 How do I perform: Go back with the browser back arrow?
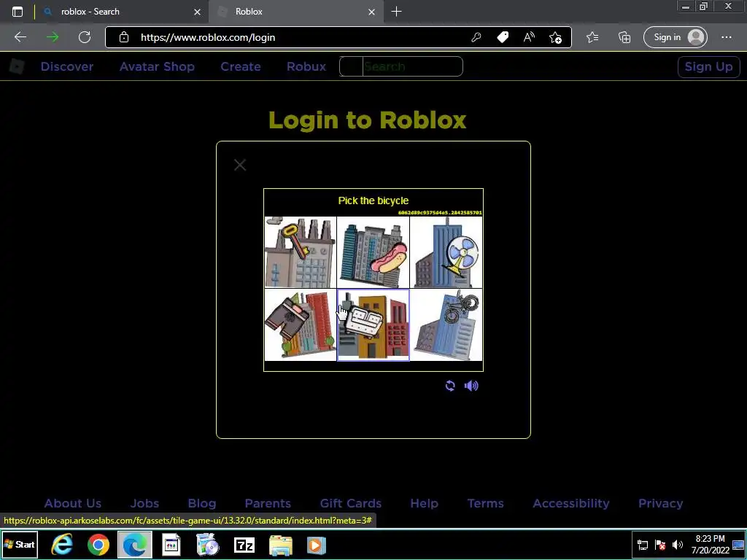(20, 37)
